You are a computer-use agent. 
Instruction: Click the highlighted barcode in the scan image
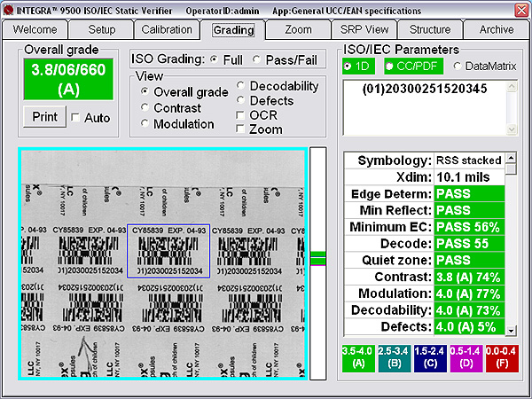click(168, 250)
